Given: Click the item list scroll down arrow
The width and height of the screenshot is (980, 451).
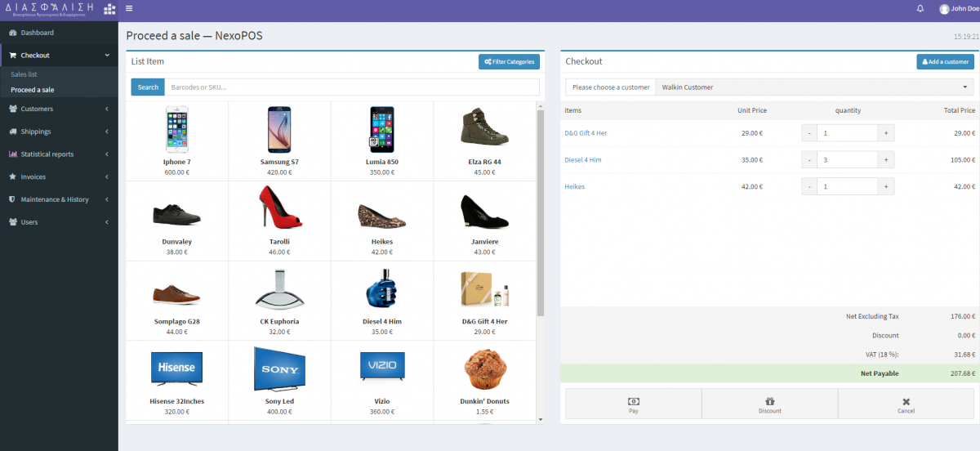Looking at the screenshot, I should tap(540, 418).
